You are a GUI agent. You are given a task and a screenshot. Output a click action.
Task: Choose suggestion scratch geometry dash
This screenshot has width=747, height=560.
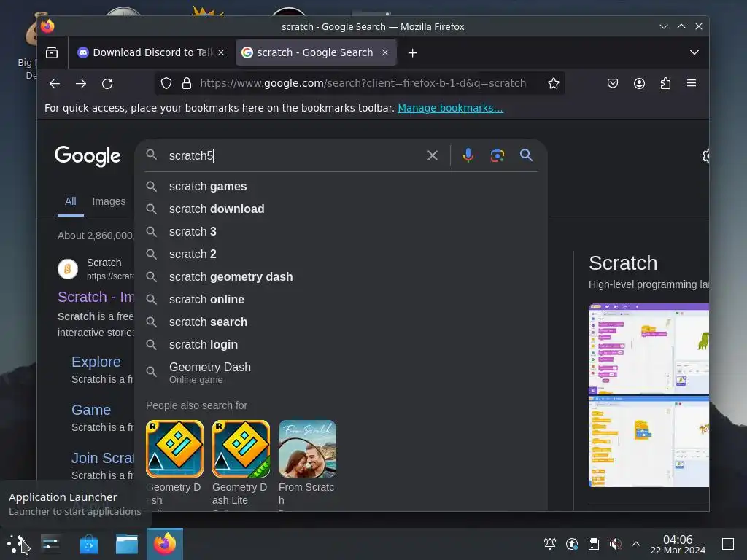tap(341, 276)
